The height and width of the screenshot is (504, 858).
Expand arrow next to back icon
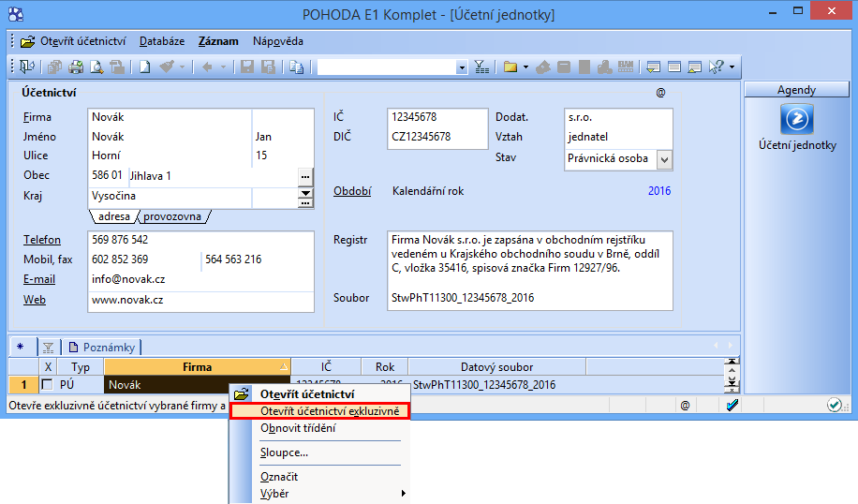[223, 67]
